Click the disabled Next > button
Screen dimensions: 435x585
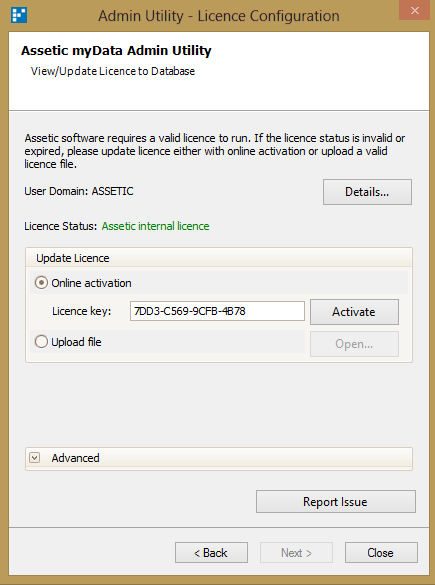click(x=296, y=553)
